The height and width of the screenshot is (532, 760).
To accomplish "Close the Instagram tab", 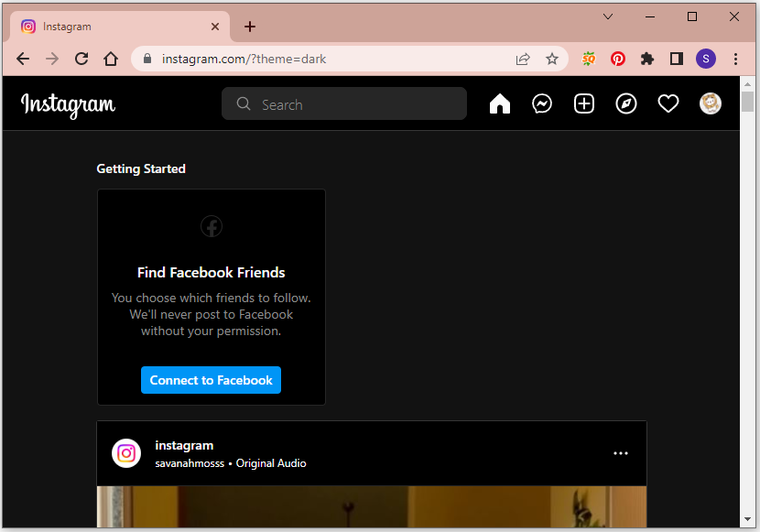I will (x=215, y=27).
